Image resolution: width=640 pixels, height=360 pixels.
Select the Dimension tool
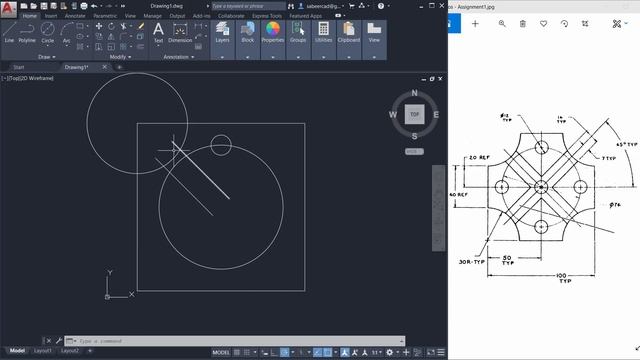180,33
